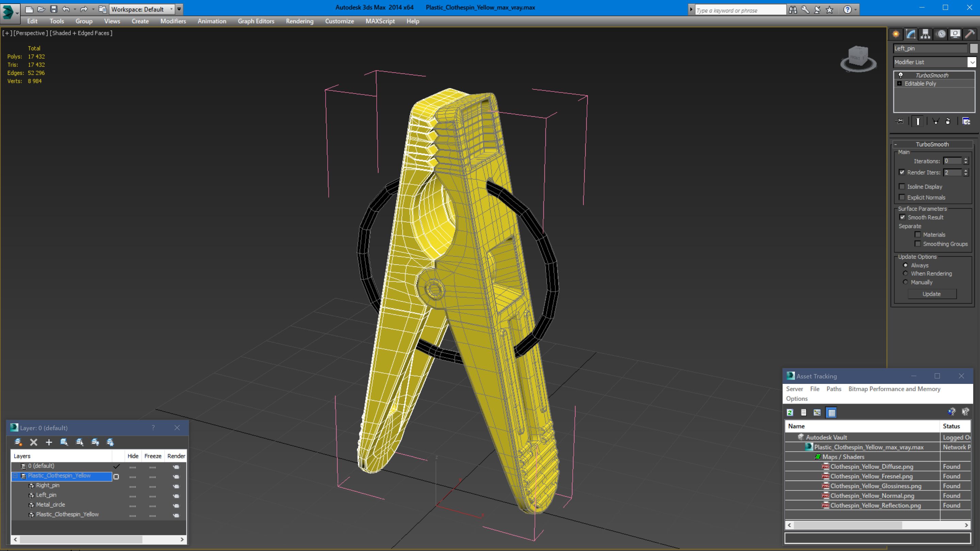Open the Hierarchy panel tab icon
The width and height of the screenshot is (980, 551).
click(925, 34)
